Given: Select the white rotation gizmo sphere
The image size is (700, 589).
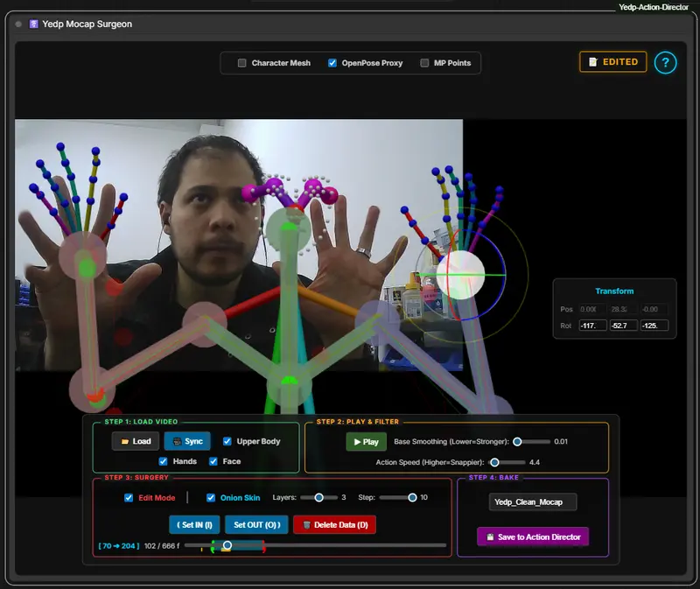Looking at the screenshot, I should (461, 275).
